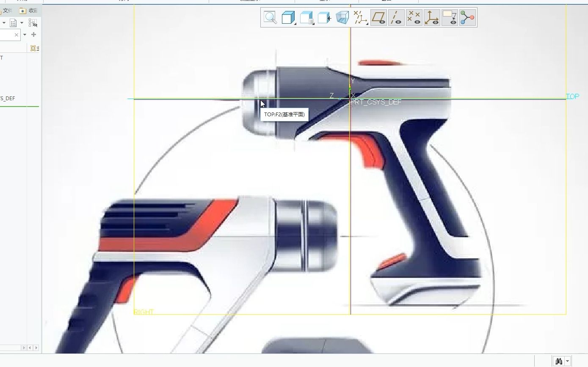
Task: Click the RIGHT datum plane label
Action: point(144,312)
